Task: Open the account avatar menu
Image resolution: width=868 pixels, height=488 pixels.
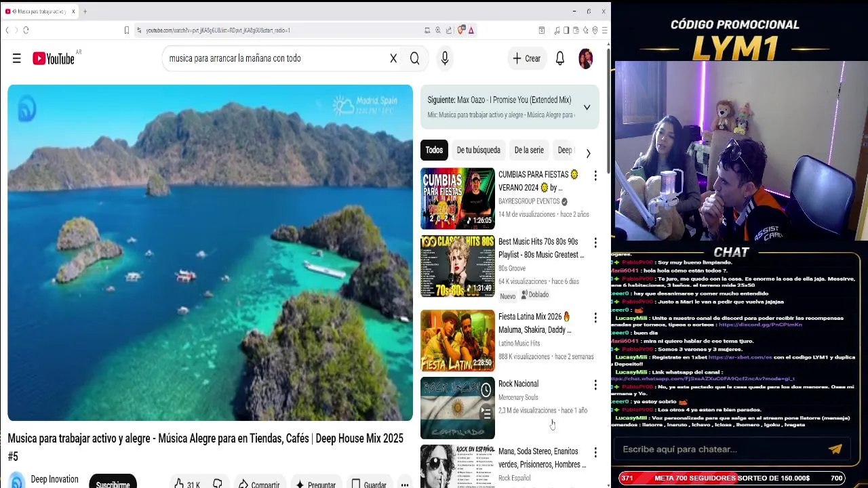Action: tap(586, 59)
